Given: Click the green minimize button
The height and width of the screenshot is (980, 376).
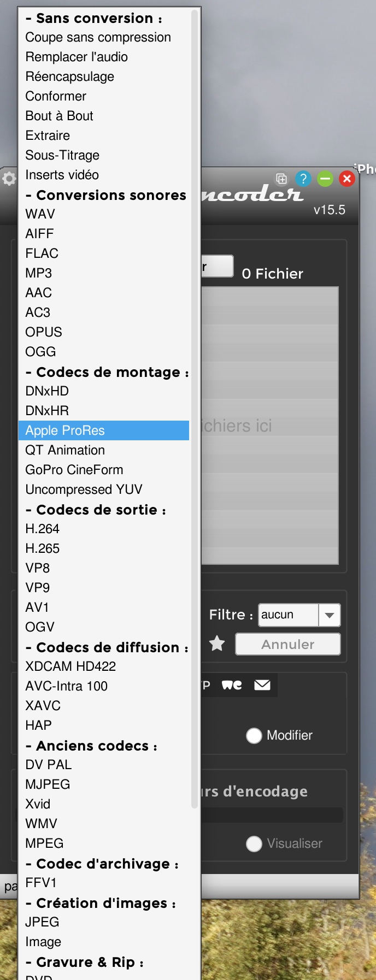Looking at the screenshot, I should click(325, 179).
